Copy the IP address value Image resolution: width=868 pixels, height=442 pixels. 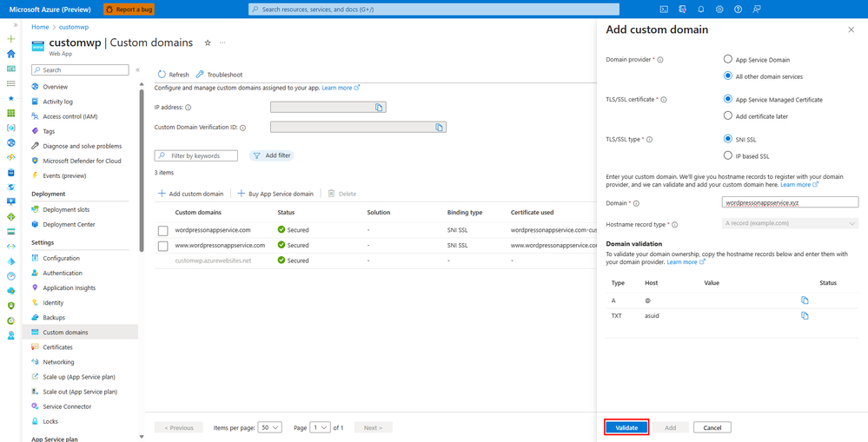click(x=379, y=108)
